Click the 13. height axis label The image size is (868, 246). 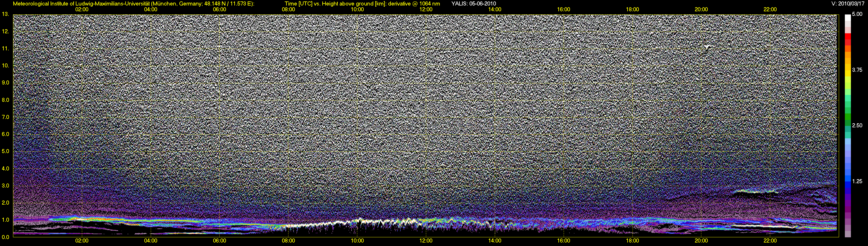5,14
